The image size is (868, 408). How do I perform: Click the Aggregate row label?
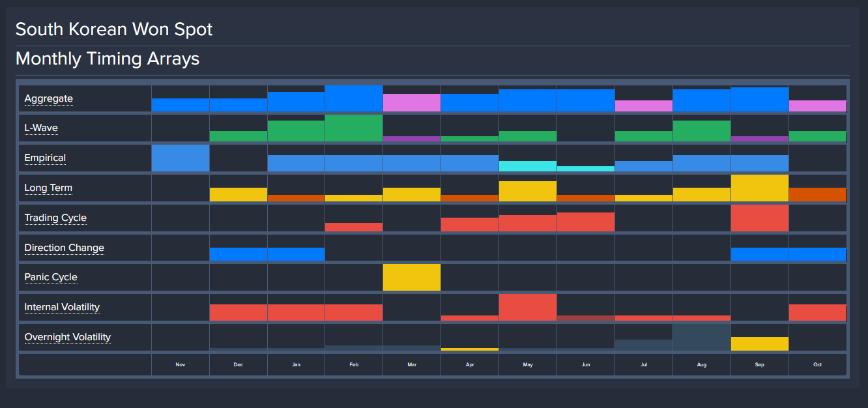pos(48,99)
